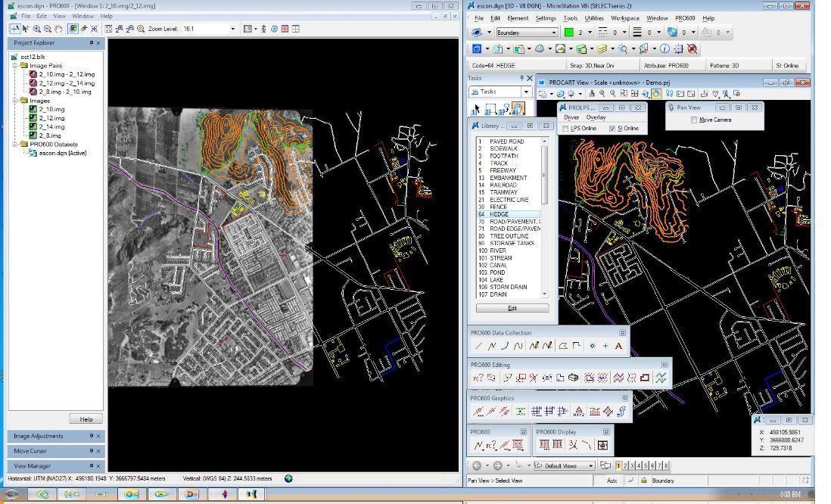The height and width of the screenshot is (504, 831).
Task: Click the globe icon in the status bar
Action: pyautogui.click(x=288, y=478)
